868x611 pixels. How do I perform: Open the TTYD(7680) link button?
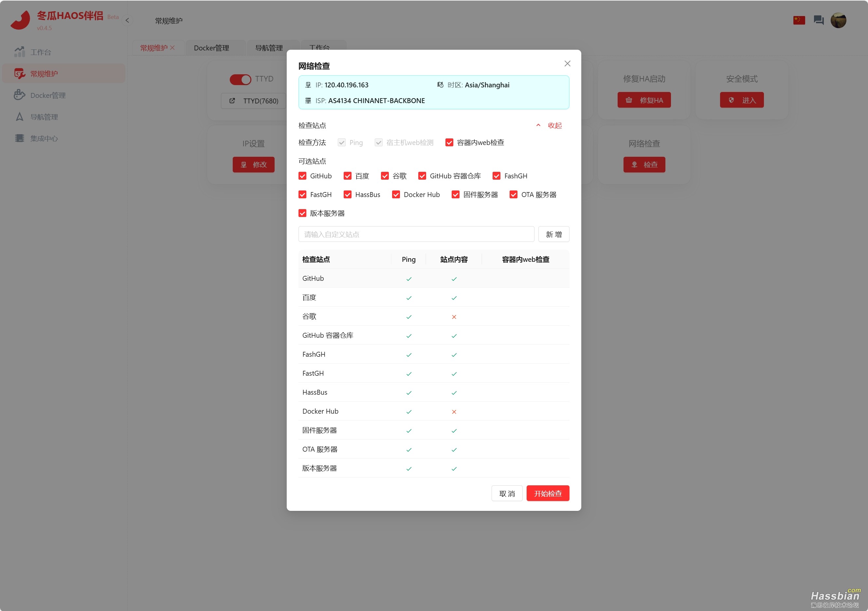point(254,101)
